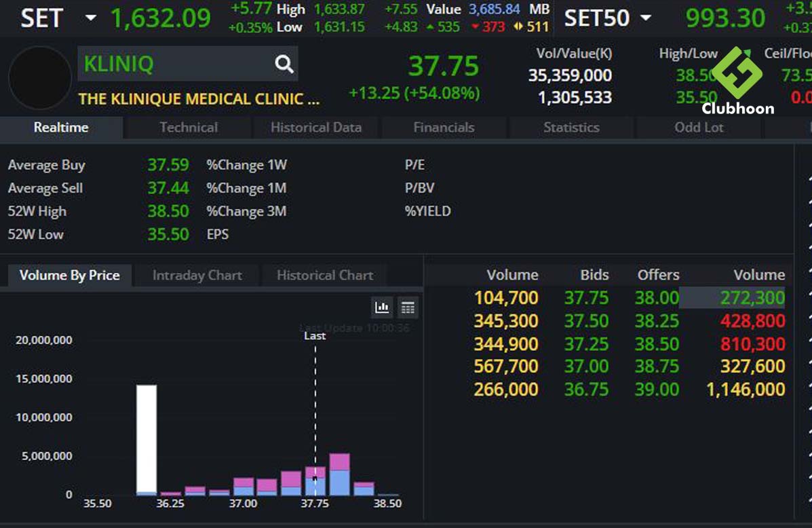Select the Realtime tab

click(61, 128)
